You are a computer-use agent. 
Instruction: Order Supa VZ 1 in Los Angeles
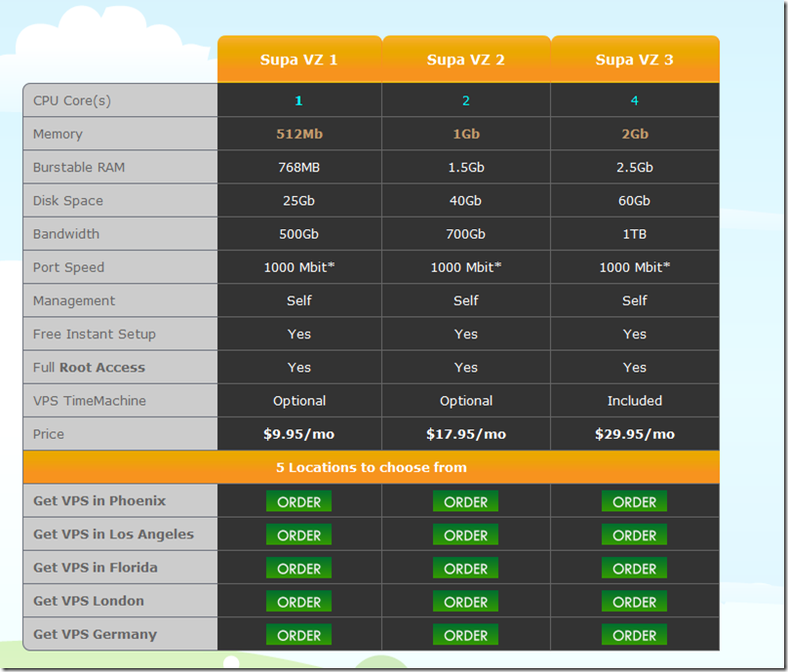pyautogui.click(x=298, y=534)
